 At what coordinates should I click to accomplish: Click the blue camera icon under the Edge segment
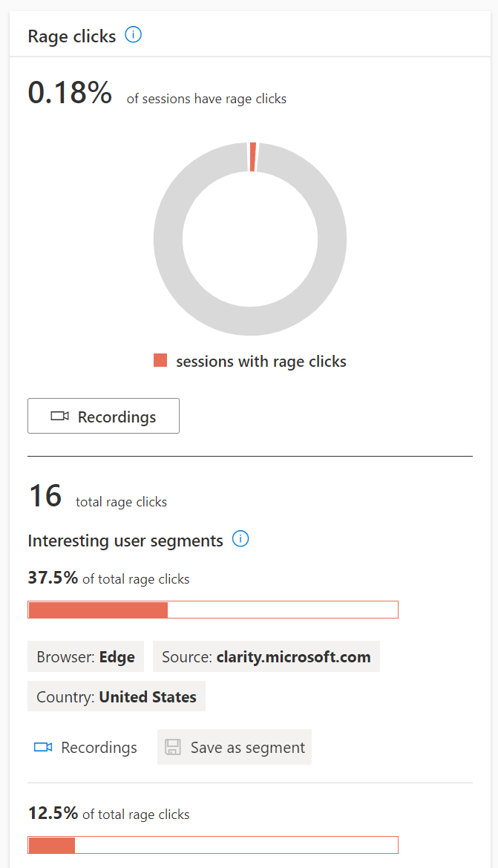tap(43, 747)
